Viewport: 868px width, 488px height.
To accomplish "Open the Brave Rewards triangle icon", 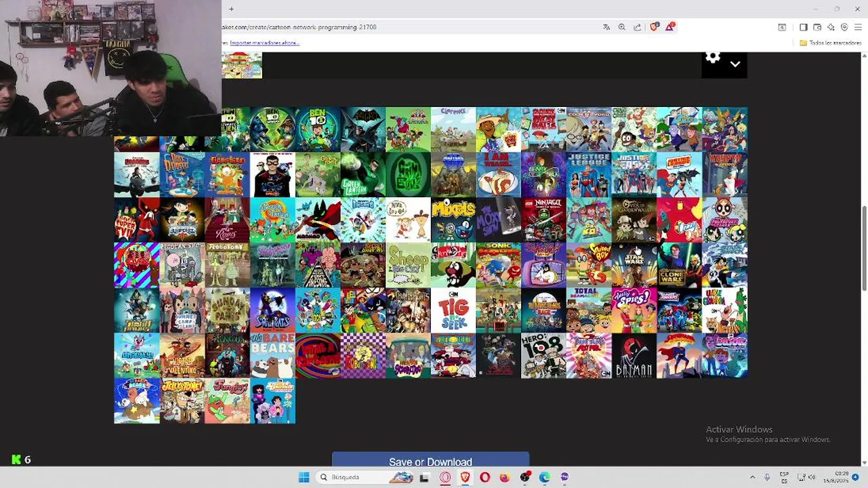I will coord(669,27).
